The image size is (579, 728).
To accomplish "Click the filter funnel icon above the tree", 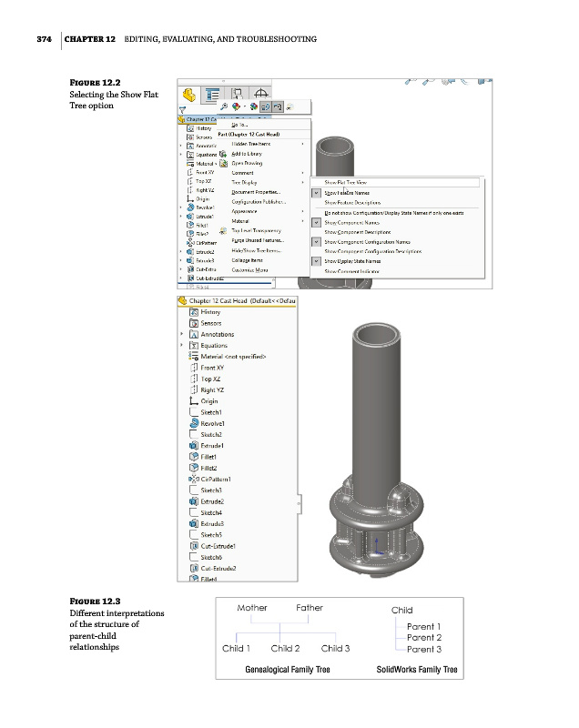I will [182, 108].
